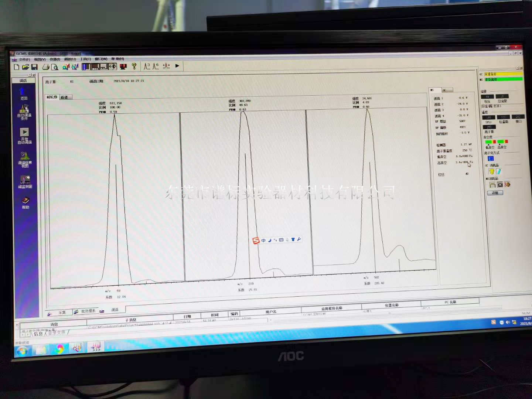Viewport: 532px width, 399px height.
Task: Open the 窗口(W) menu
Action: click(101, 59)
